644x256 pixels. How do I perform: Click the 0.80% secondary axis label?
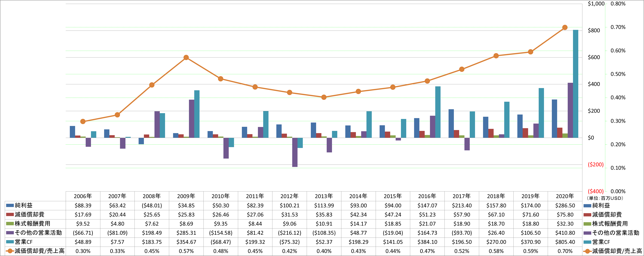618,4
